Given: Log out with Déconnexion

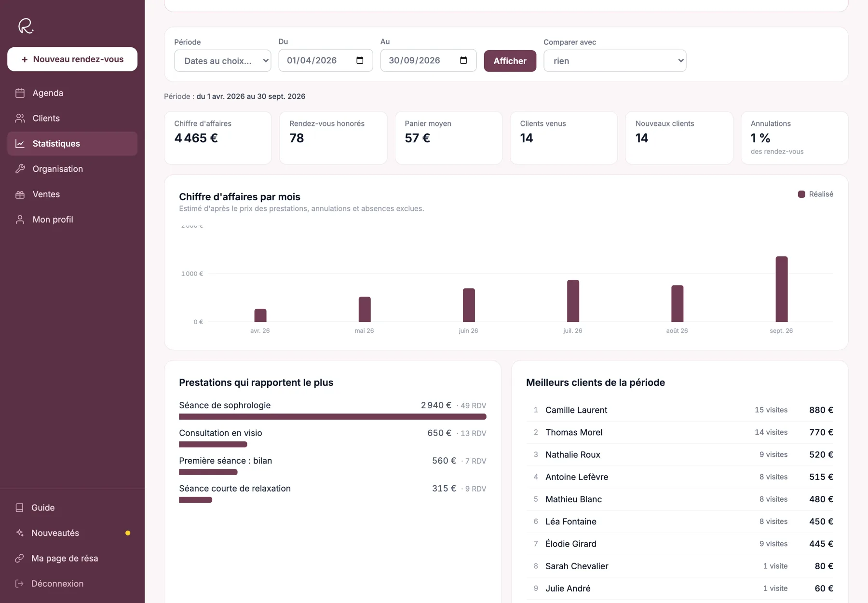Looking at the screenshot, I should pos(72,584).
